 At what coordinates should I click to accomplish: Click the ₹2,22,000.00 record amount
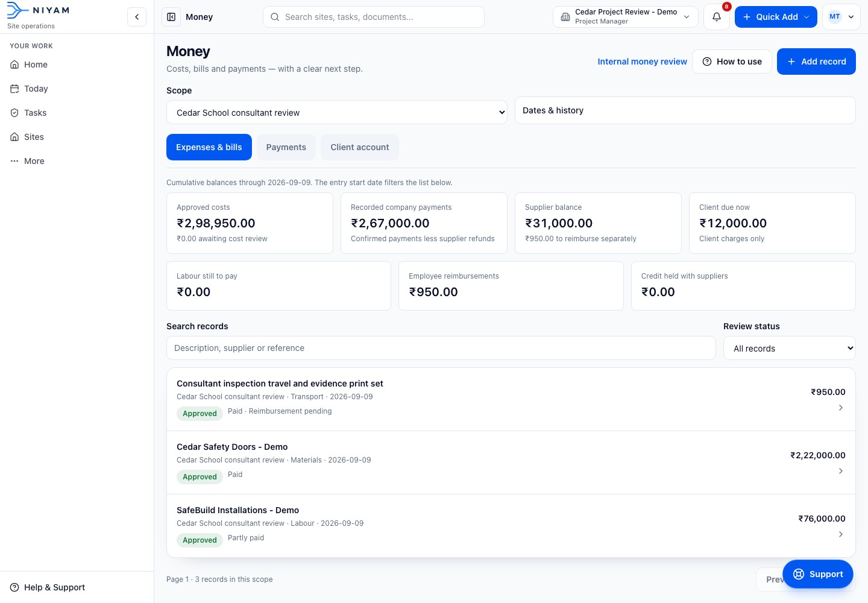817,455
